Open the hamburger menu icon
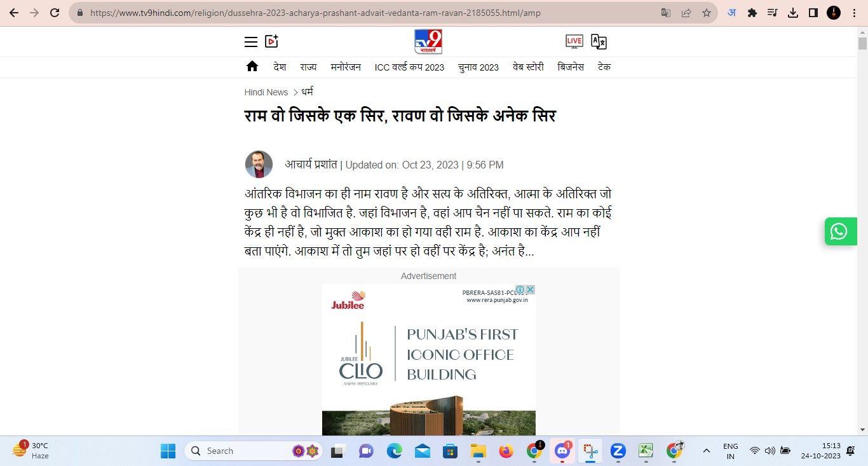The image size is (868, 466). coord(251,42)
